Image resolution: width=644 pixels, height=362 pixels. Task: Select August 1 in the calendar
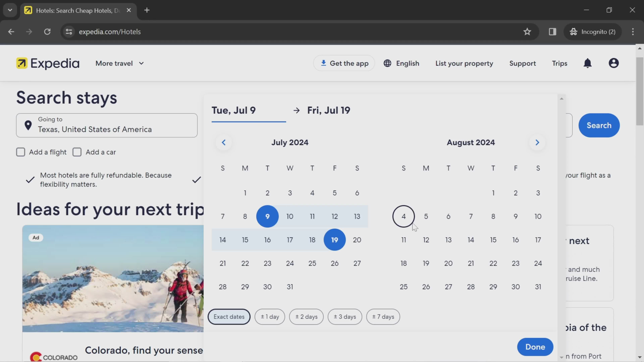[x=493, y=193]
